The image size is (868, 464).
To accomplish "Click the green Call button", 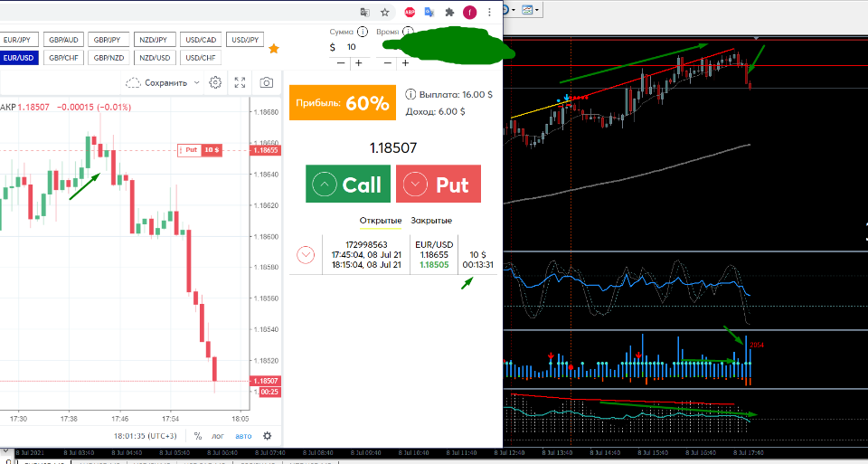I will [x=347, y=184].
